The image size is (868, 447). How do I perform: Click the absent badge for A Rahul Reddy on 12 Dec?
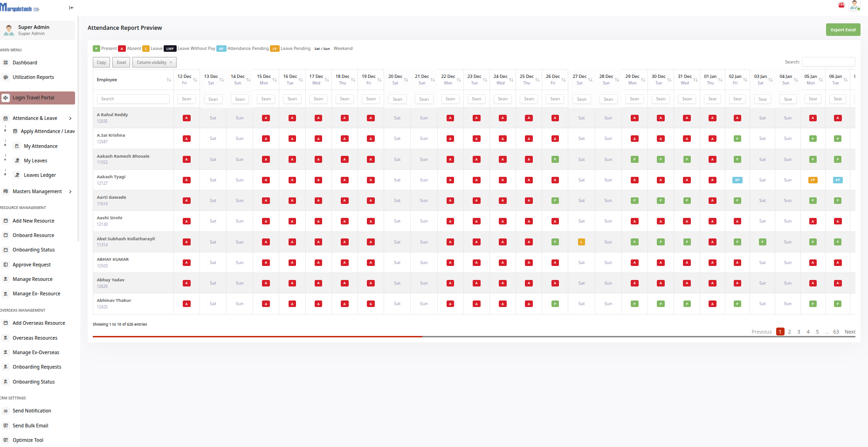186,118
